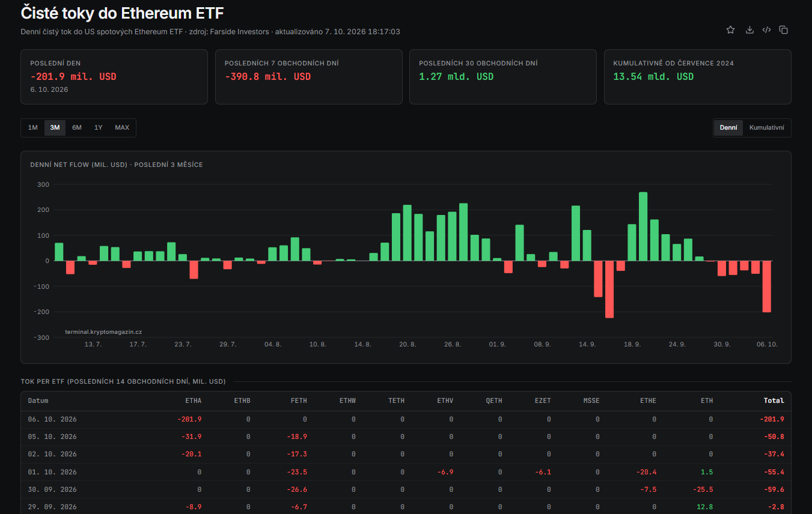
Task: Click the -6.1 EZET value
Action: [543, 472]
